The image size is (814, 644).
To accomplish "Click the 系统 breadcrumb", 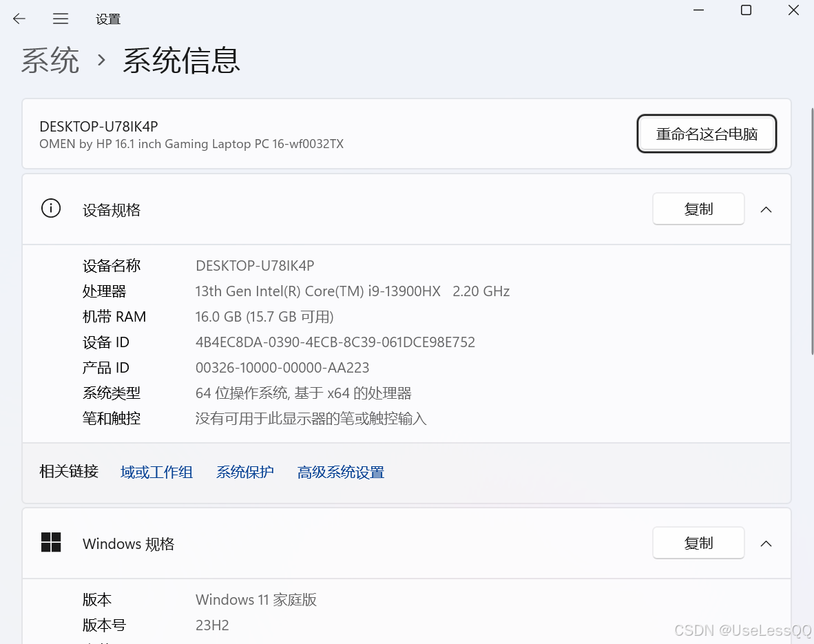I will (50, 60).
